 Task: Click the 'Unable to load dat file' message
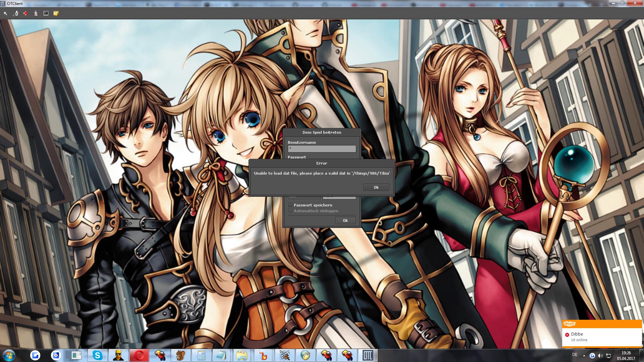click(322, 173)
